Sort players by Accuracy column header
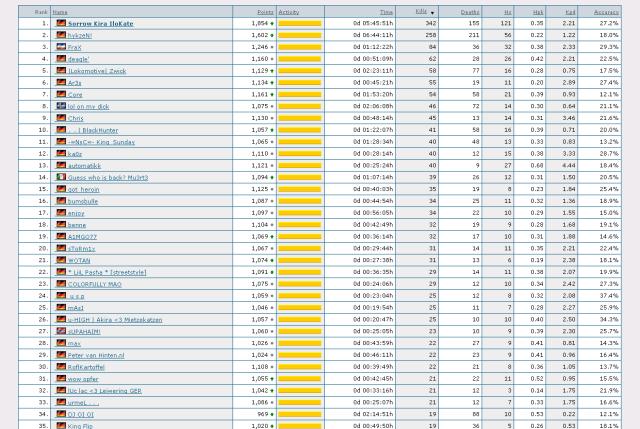Viewport: 640px width, 429px height. pos(606,11)
